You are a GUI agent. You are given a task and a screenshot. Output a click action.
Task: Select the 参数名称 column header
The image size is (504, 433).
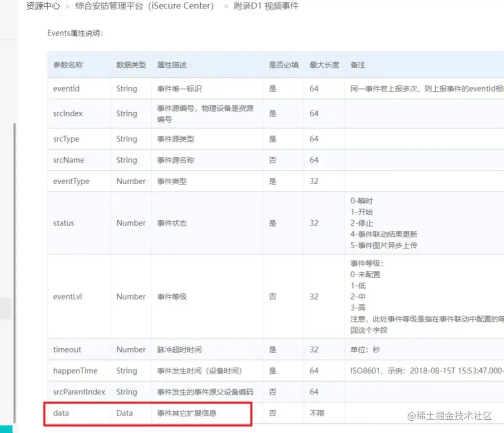(68, 65)
